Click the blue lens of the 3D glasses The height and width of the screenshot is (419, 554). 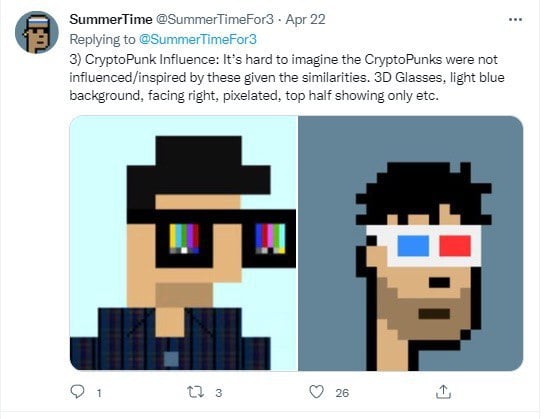(x=413, y=246)
